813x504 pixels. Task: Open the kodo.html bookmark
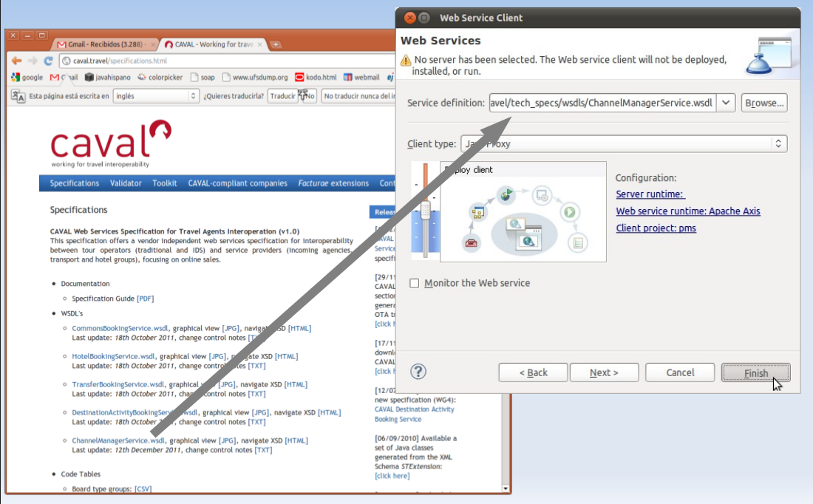coord(316,78)
